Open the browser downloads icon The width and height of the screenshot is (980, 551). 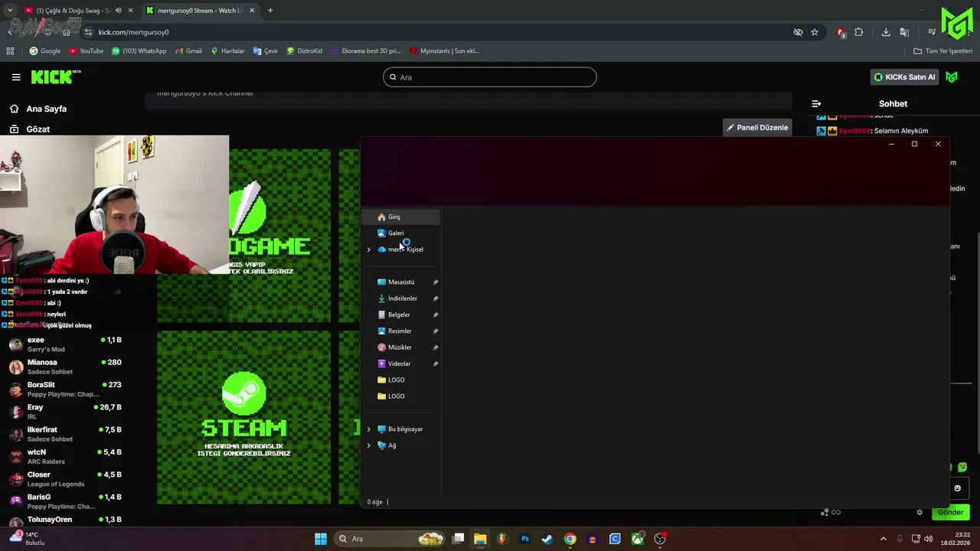click(886, 32)
